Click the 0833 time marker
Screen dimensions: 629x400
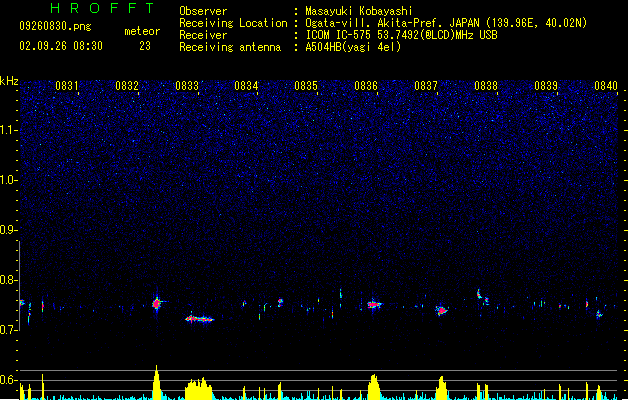point(187,86)
